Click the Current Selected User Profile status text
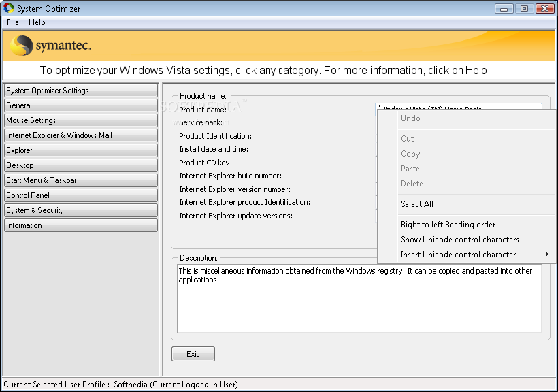Viewport: 558px width, 392px height. [120, 385]
